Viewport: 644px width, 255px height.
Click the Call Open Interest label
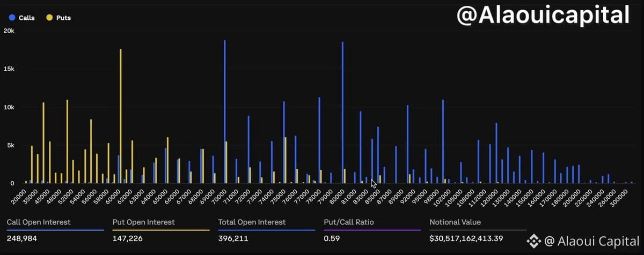38,222
